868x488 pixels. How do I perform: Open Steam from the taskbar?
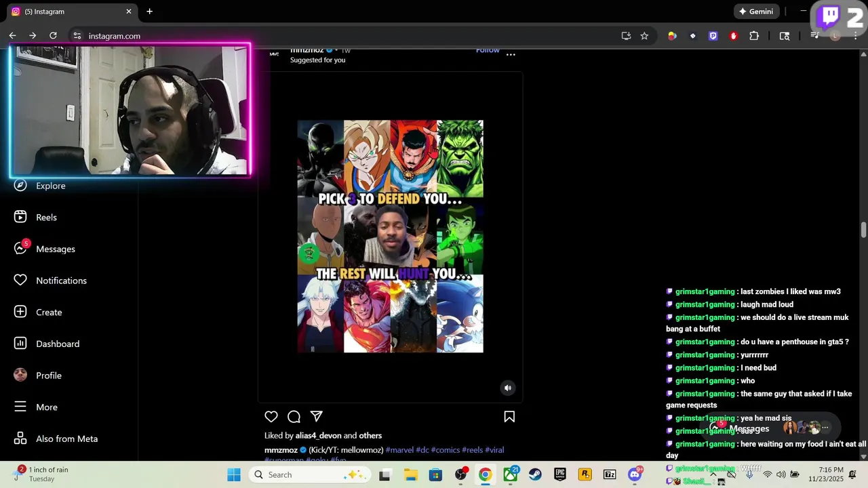pos(535,474)
